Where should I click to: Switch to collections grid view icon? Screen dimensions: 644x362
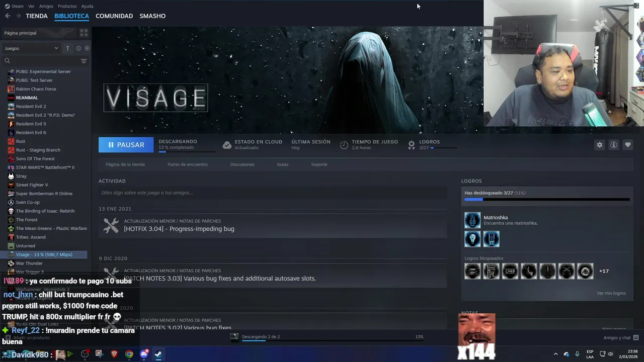[84, 33]
